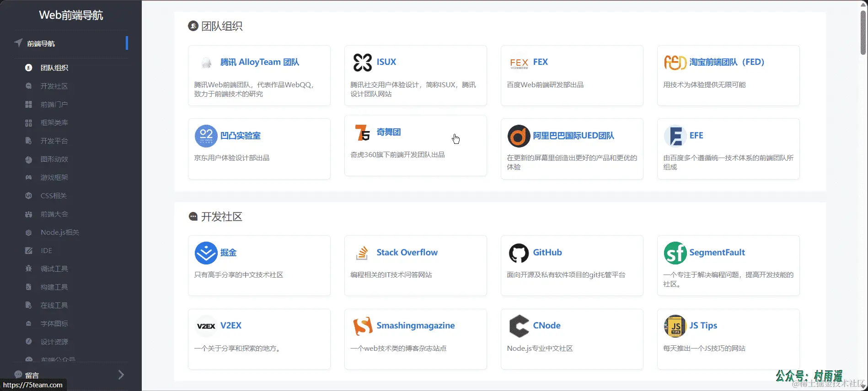This screenshot has height=391, width=868.
Task: Click the SegmentFault green sf logo
Action: (675, 253)
